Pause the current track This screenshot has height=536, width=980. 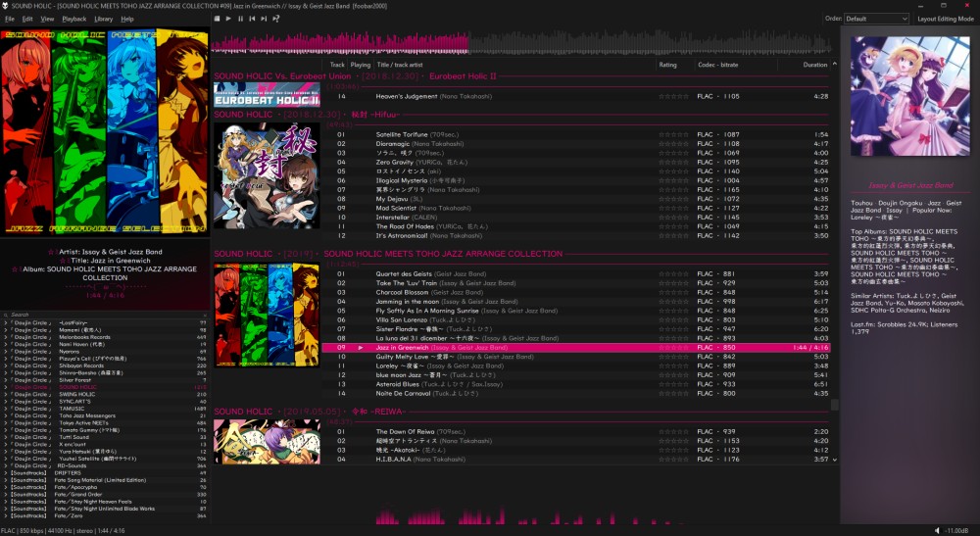pos(241,19)
